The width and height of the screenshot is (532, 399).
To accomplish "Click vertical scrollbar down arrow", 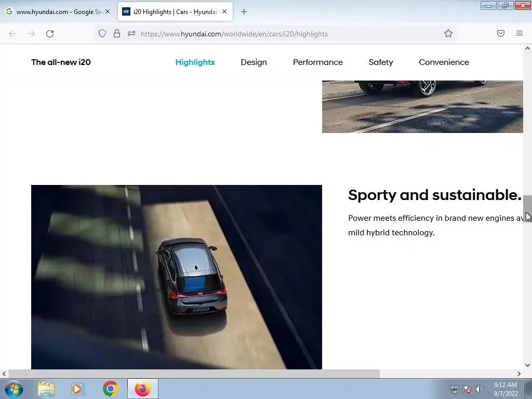I will click(x=527, y=365).
